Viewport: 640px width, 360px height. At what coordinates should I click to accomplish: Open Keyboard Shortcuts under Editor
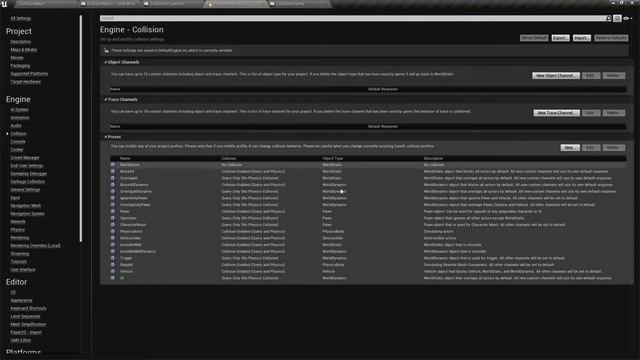(28, 308)
